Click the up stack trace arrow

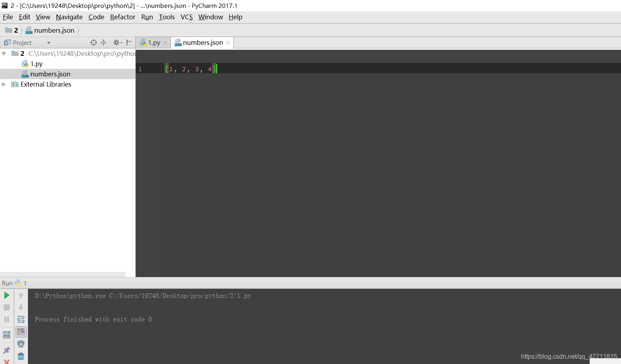[x=21, y=295]
